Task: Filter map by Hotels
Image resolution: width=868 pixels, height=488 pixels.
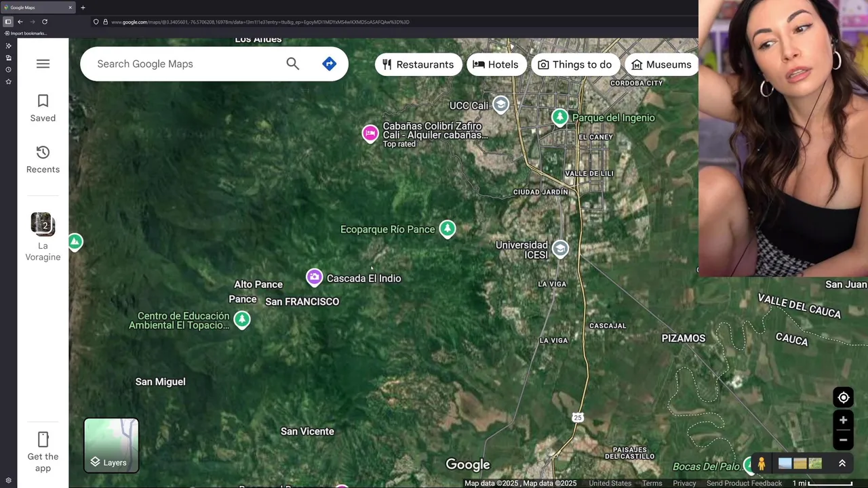Action: (496, 64)
